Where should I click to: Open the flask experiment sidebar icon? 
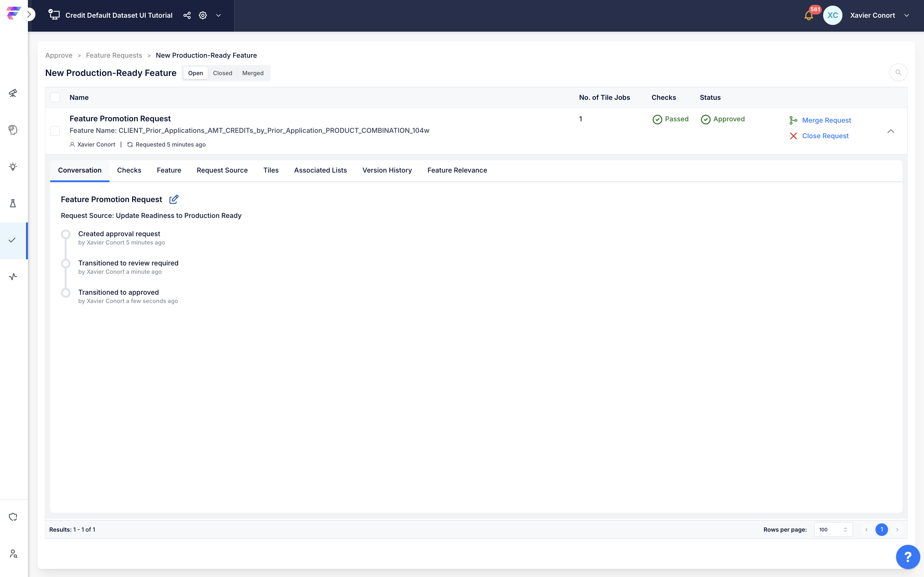click(x=13, y=203)
